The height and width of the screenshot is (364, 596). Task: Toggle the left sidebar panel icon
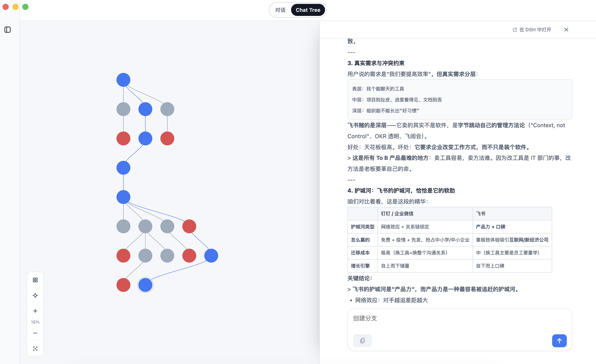pos(8,30)
